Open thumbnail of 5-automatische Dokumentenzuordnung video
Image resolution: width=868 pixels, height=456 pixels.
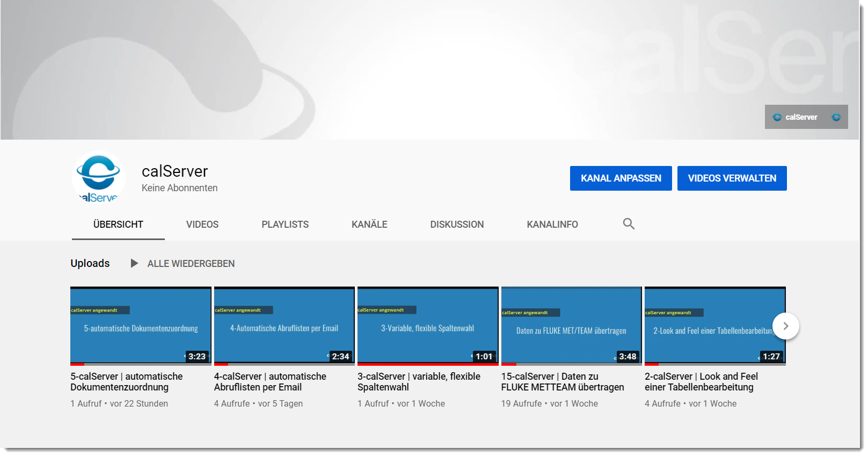click(x=141, y=326)
